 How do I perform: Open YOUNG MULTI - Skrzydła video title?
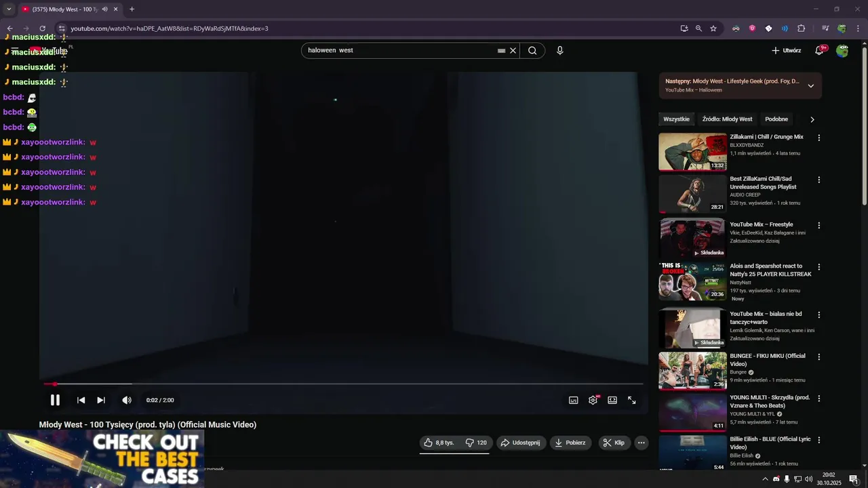point(770,401)
